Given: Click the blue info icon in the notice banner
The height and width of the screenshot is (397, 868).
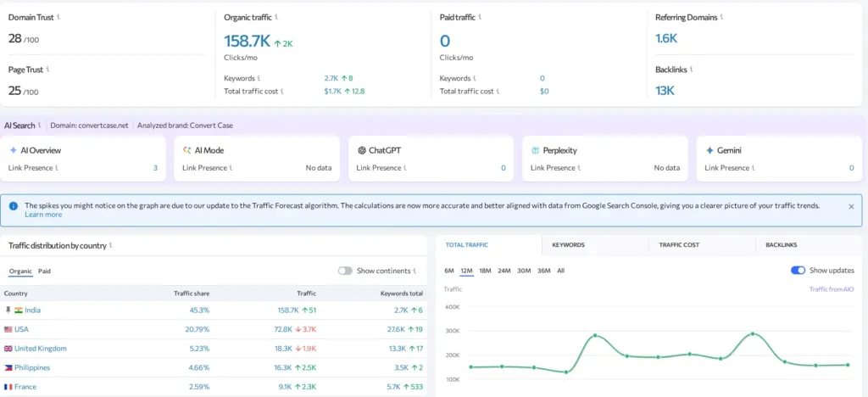Looking at the screenshot, I should 14,206.
